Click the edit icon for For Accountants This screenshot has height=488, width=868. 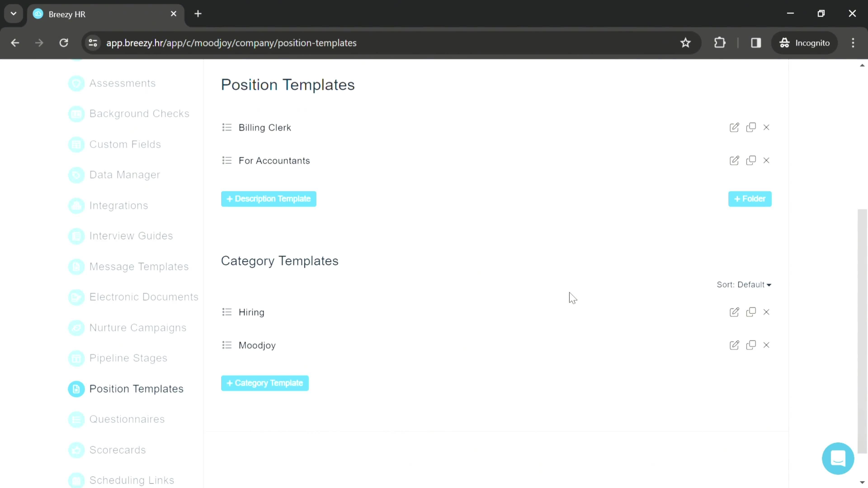coord(734,160)
